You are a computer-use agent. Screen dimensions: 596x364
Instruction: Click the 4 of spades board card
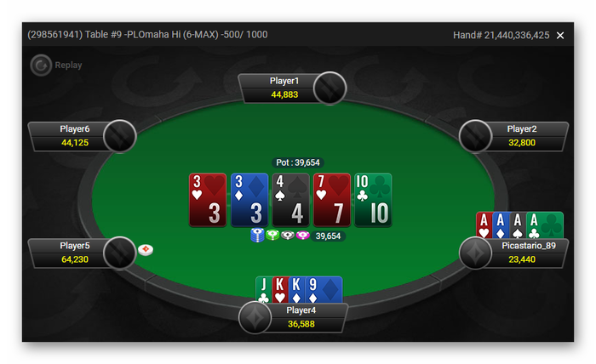coord(291,200)
